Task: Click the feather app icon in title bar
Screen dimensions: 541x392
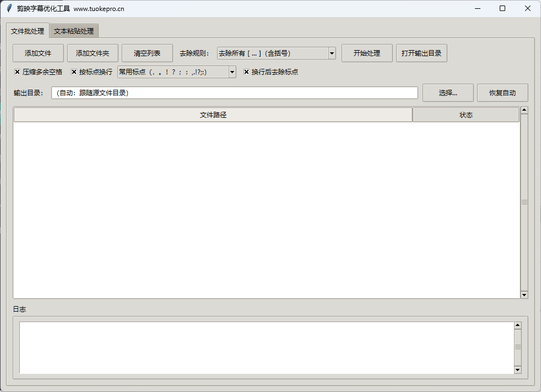Action: click(x=9, y=8)
